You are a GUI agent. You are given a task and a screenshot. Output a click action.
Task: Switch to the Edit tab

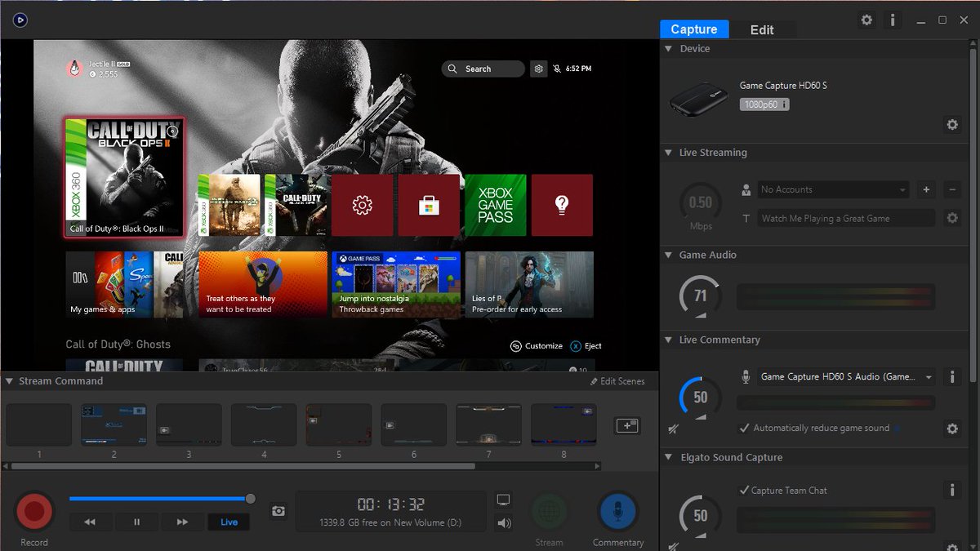(762, 29)
